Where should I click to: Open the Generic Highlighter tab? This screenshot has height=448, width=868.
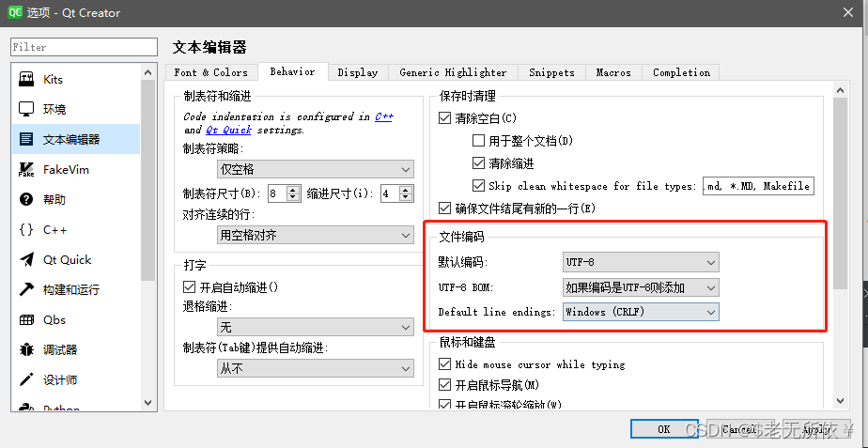point(453,72)
